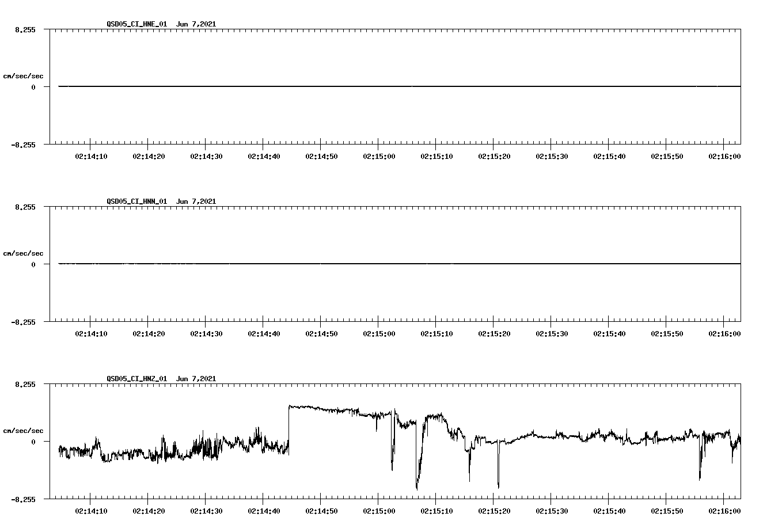
Task: Click 02:16:00 time label under HNE plot
Action: (724, 157)
